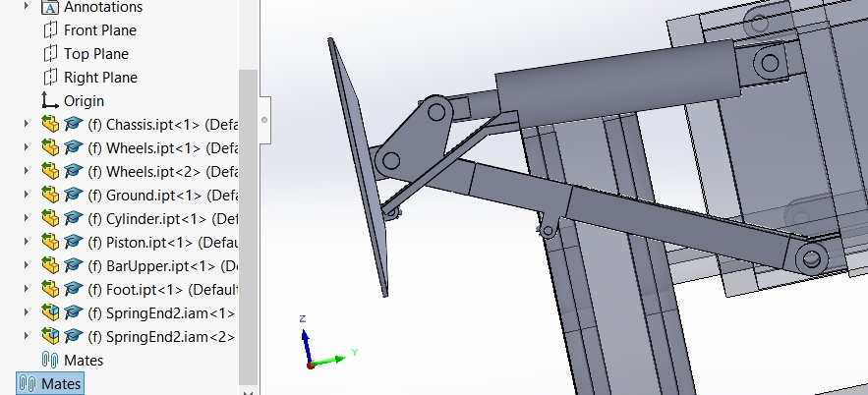The height and width of the screenshot is (395, 868).
Task: Select the hydraulic cylinder body in the model
Action: pos(616,85)
